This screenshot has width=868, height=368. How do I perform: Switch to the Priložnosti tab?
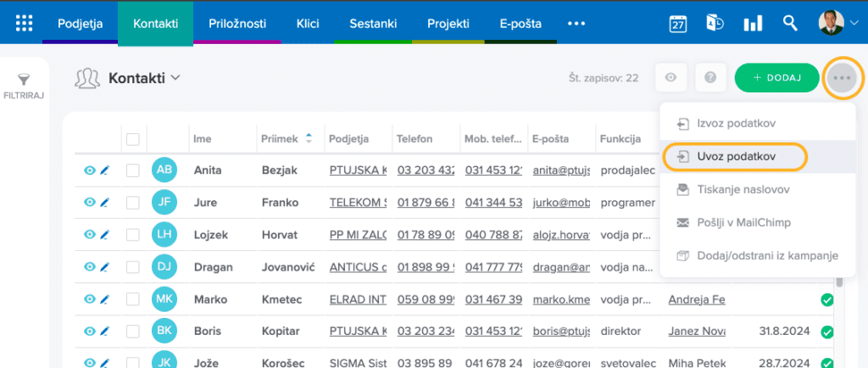coord(236,23)
